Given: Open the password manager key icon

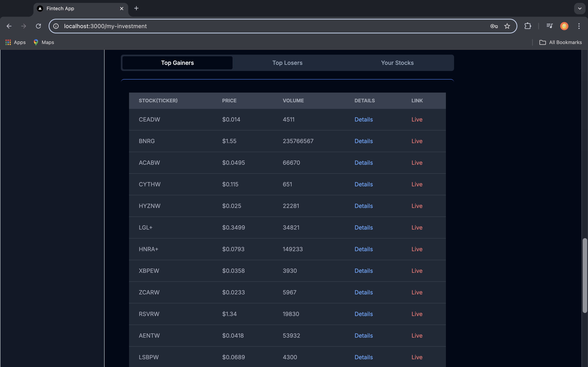Looking at the screenshot, I should coord(494,26).
